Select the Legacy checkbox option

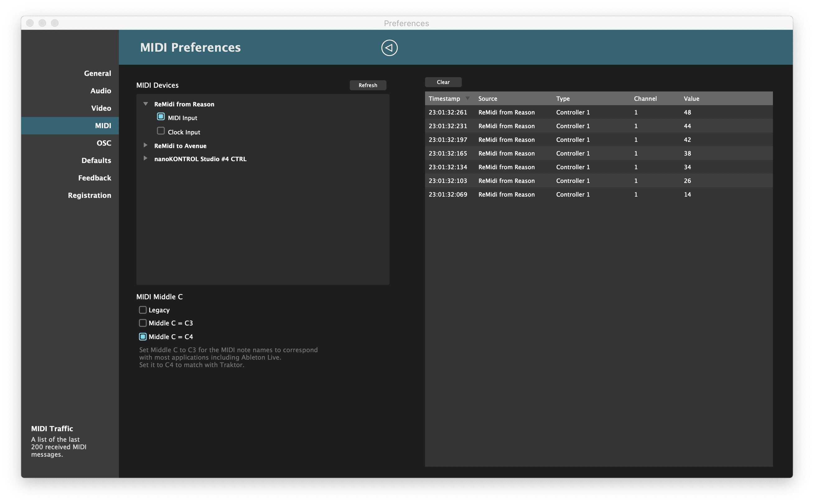point(143,310)
